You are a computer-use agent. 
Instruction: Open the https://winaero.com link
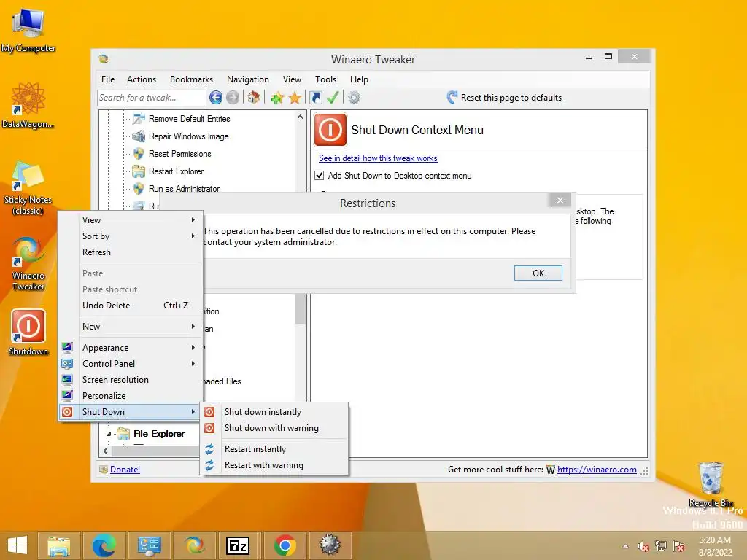(597, 470)
